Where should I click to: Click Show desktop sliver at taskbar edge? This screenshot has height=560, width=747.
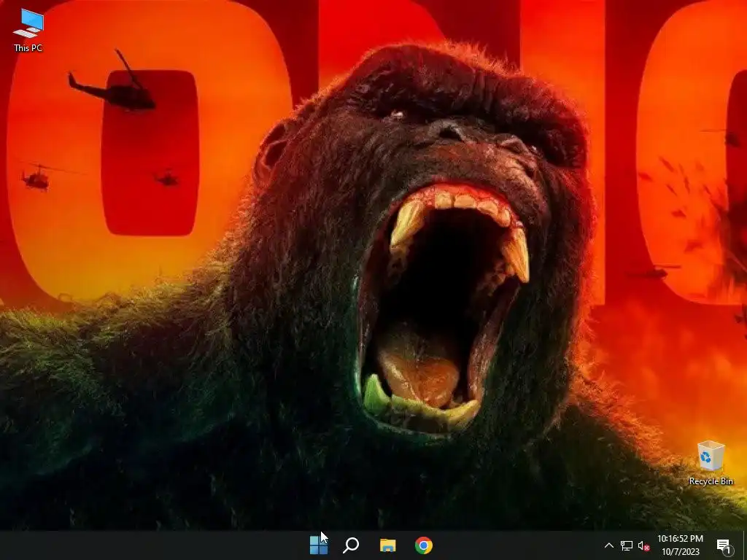[x=745, y=545]
